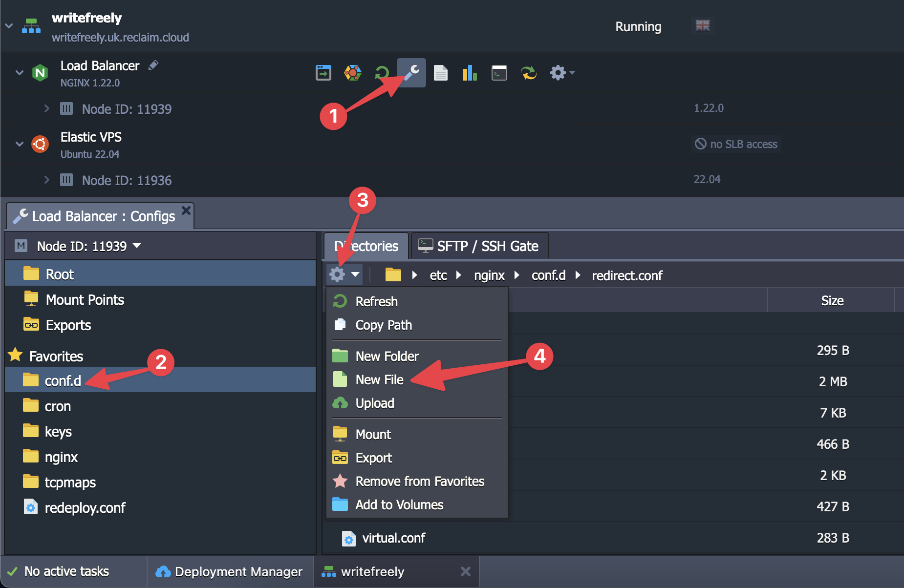Open Load Balancer in browser icon
The height and width of the screenshot is (588, 904).
(323, 73)
